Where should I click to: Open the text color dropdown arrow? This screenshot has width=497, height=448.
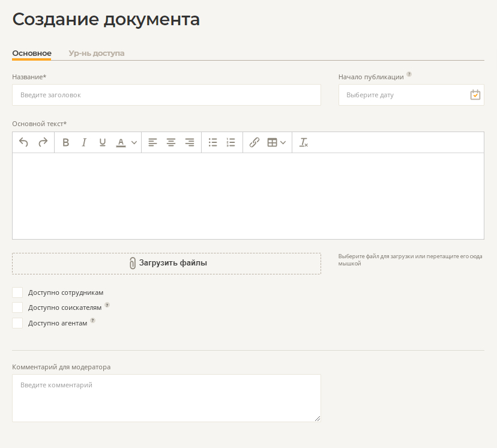click(134, 143)
